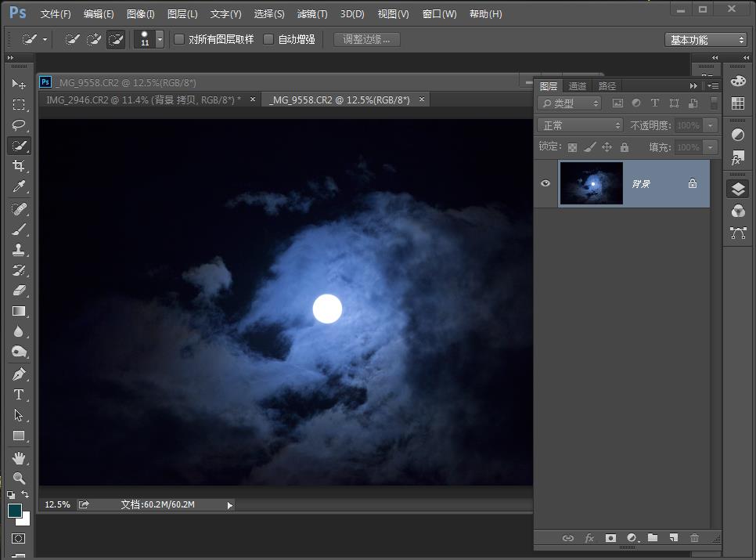Toggle lock position
Image resolution: width=756 pixels, height=560 pixels.
[607, 147]
